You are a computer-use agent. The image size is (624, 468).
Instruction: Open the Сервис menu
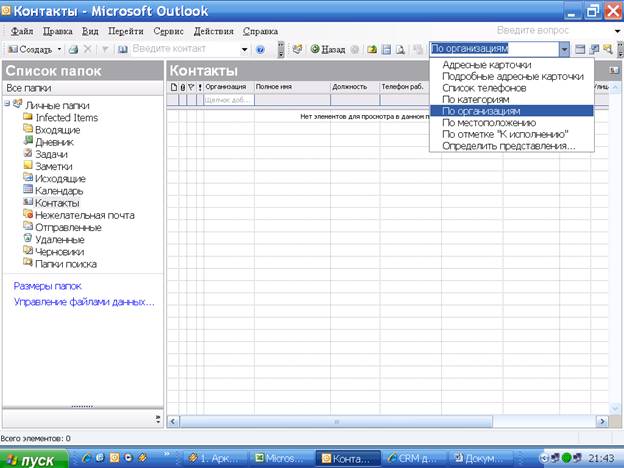[x=168, y=31]
